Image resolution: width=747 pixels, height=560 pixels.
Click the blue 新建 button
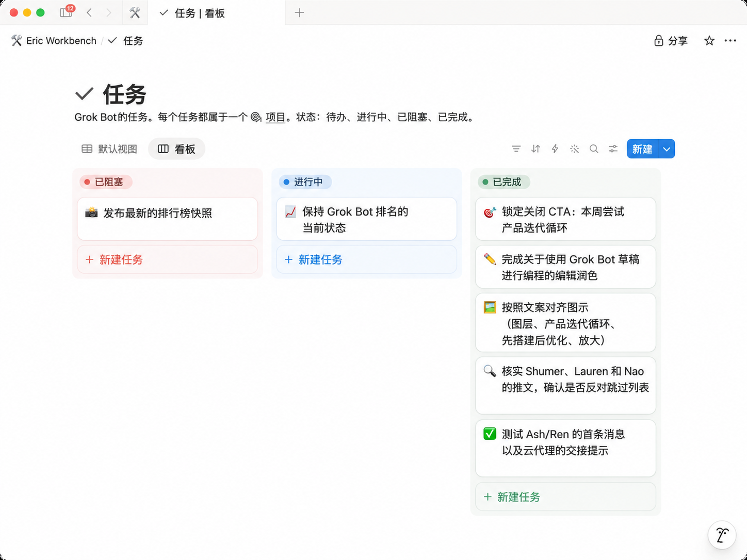pyautogui.click(x=642, y=149)
